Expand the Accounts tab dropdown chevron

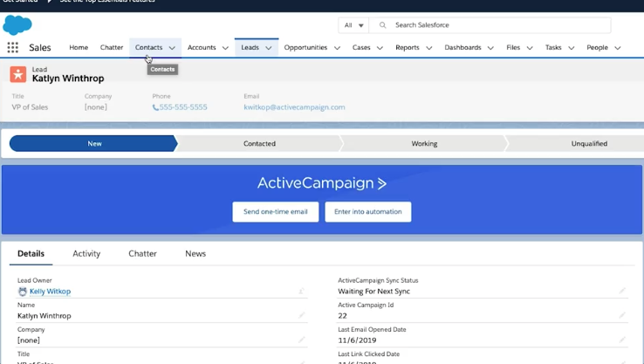225,48
